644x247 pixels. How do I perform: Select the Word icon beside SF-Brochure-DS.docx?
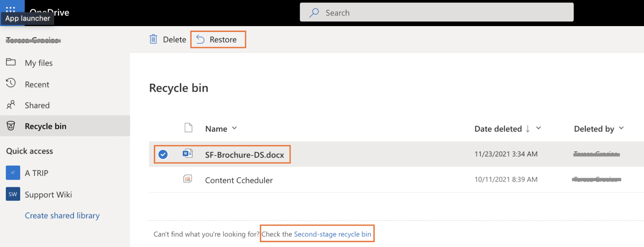click(x=187, y=154)
